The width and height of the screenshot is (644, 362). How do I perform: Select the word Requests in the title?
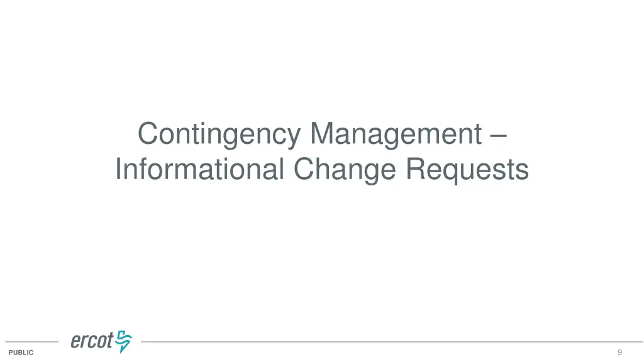click(x=467, y=169)
